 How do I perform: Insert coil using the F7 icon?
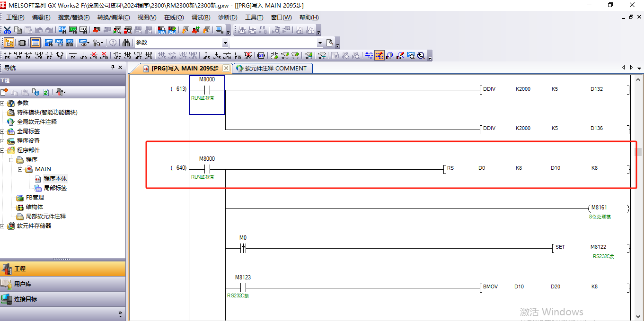pyautogui.click(x=49, y=55)
